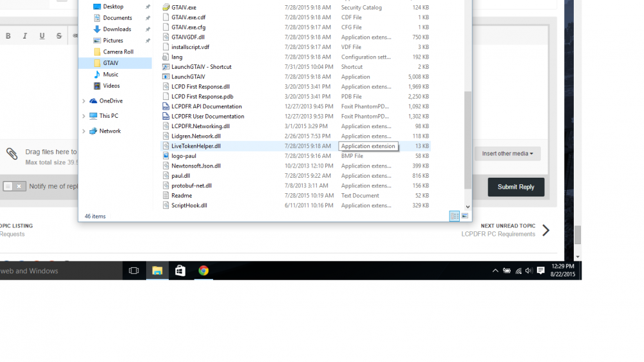Click the paperclip attachment icon

pos(12,154)
